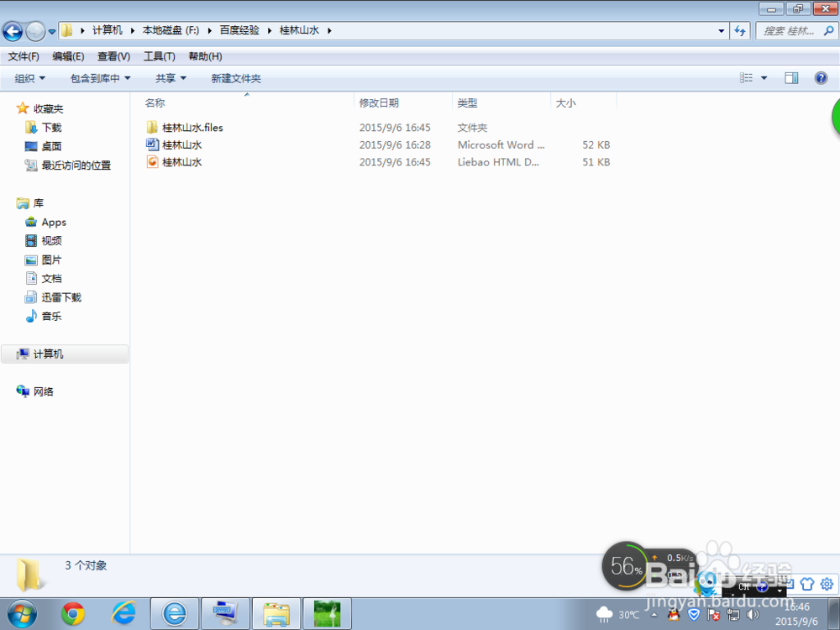
Task: Select 计算机 in the navigation pane
Action: click(65, 354)
